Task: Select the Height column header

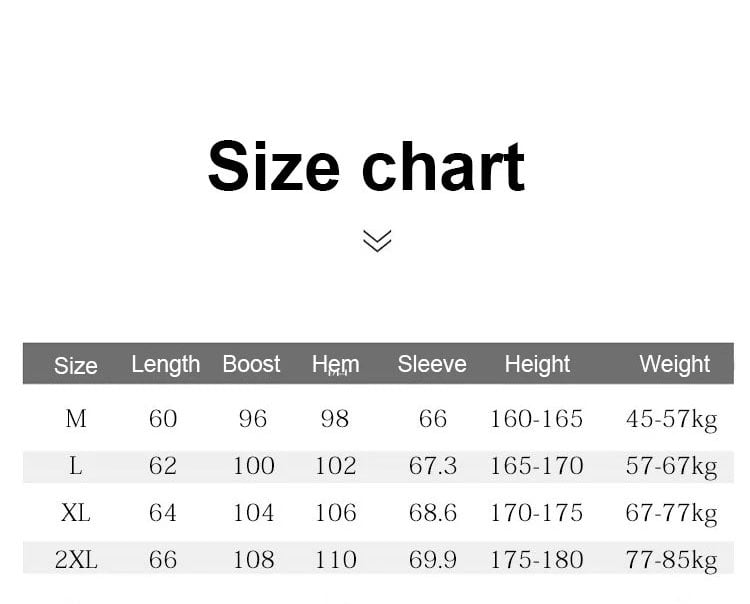Action: [x=537, y=364]
